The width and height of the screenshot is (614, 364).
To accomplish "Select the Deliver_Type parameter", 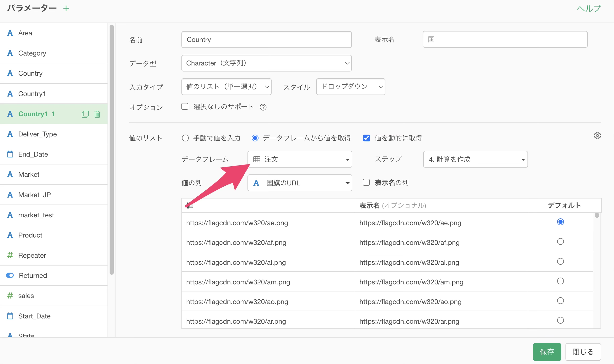I will pos(54,134).
